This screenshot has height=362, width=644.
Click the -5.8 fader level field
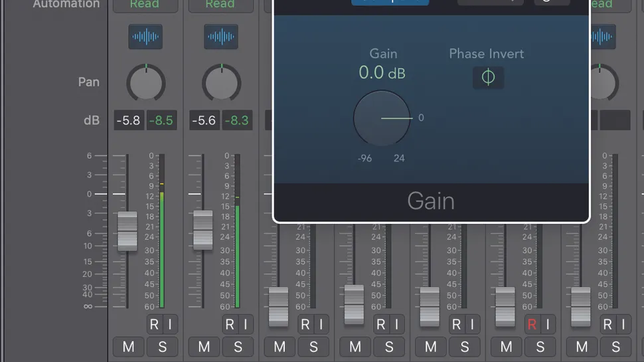tap(129, 120)
